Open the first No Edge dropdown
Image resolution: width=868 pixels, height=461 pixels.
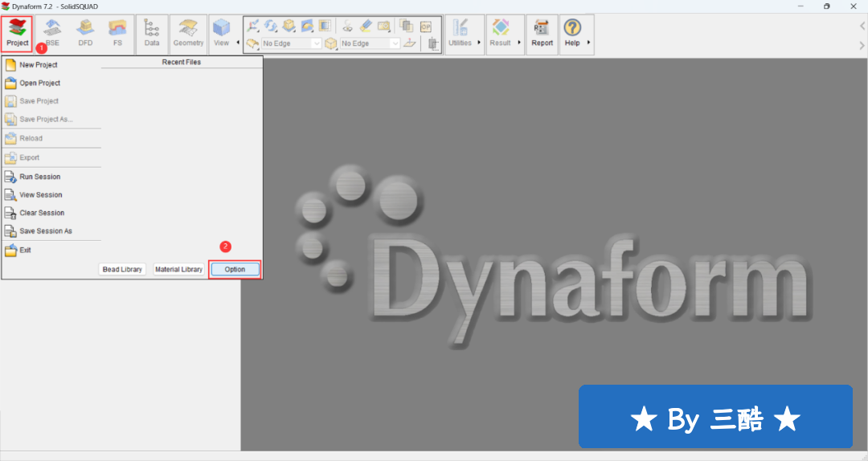[291, 43]
